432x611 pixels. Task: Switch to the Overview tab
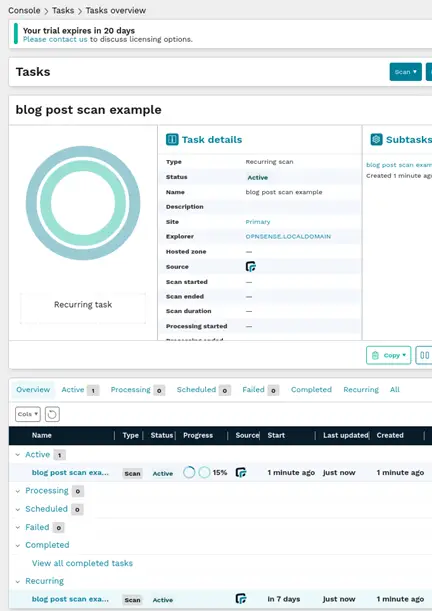[x=33, y=390]
